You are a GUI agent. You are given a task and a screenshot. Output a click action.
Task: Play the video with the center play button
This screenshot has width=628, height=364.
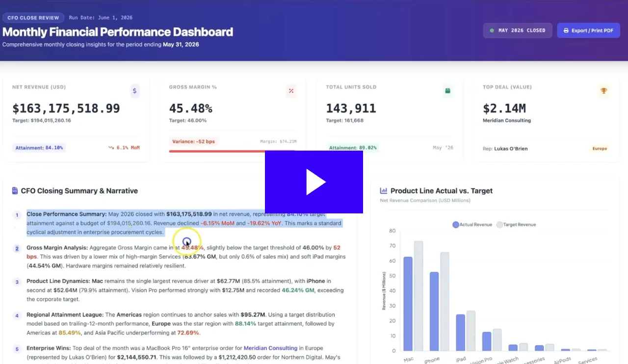(x=314, y=182)
